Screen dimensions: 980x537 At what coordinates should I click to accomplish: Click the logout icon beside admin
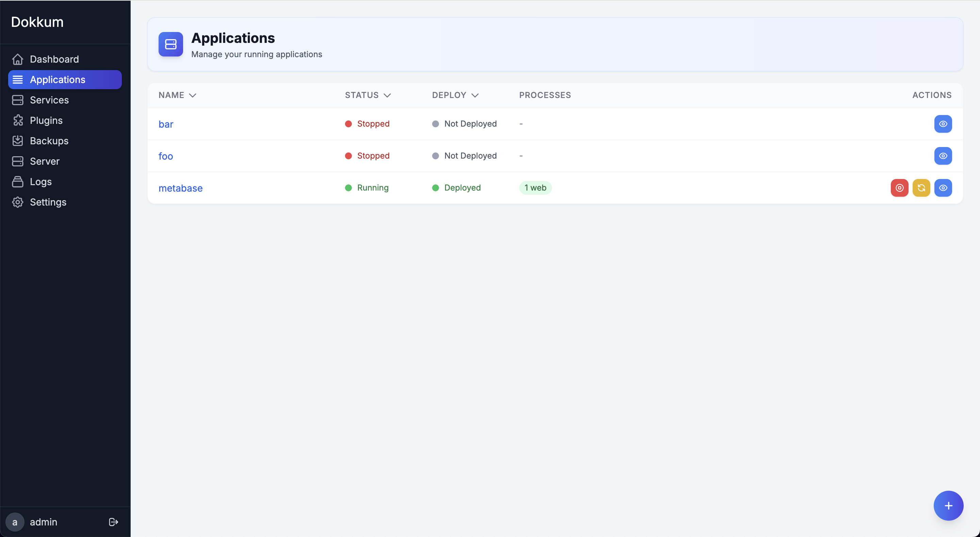(x=113, y=522)
